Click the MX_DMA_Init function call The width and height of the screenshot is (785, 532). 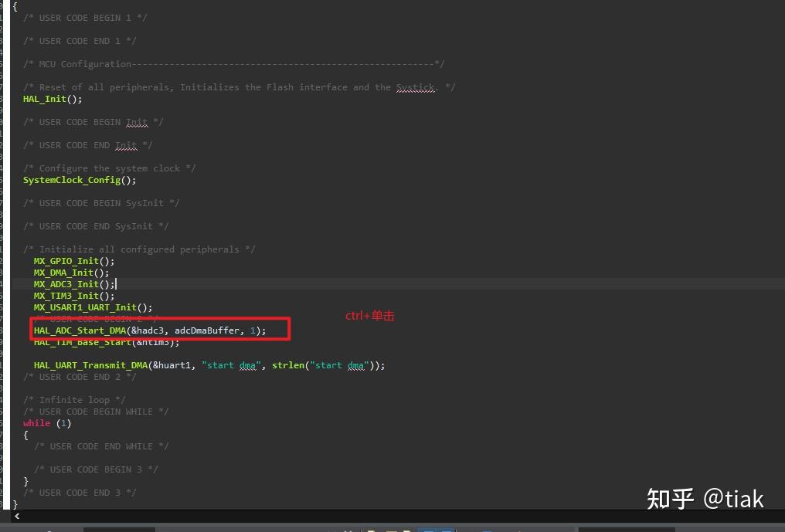(66, 273)
